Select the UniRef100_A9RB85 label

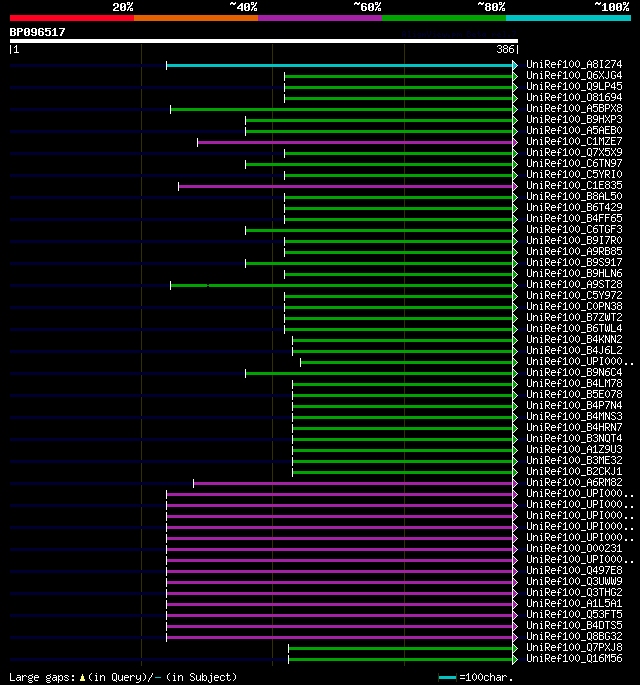(x=574, y=252)
